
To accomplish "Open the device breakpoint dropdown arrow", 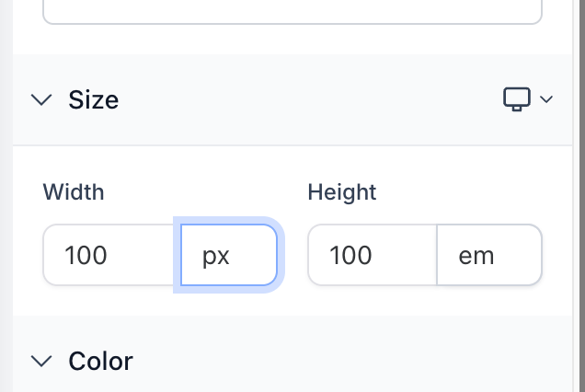I will point(546,99).
